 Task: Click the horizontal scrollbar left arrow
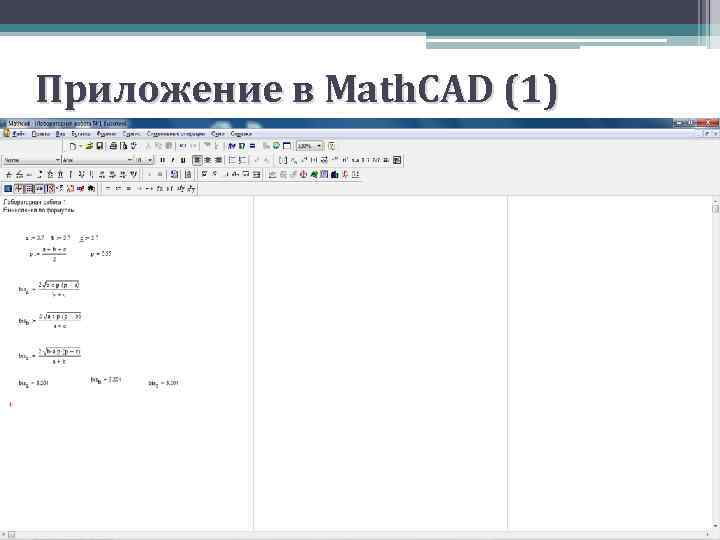pyautogui.click(x=4, y=534)
